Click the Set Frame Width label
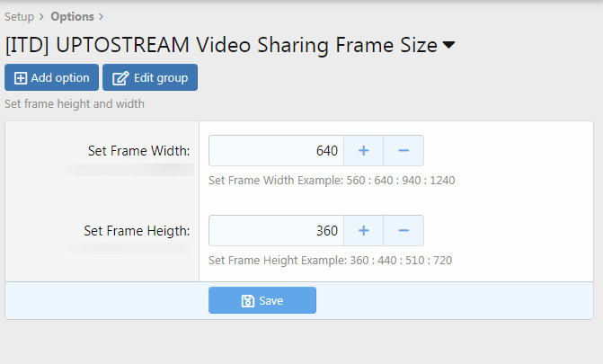Screen dimensions: 603x364 pyautogui.click(x=138, y=150)
